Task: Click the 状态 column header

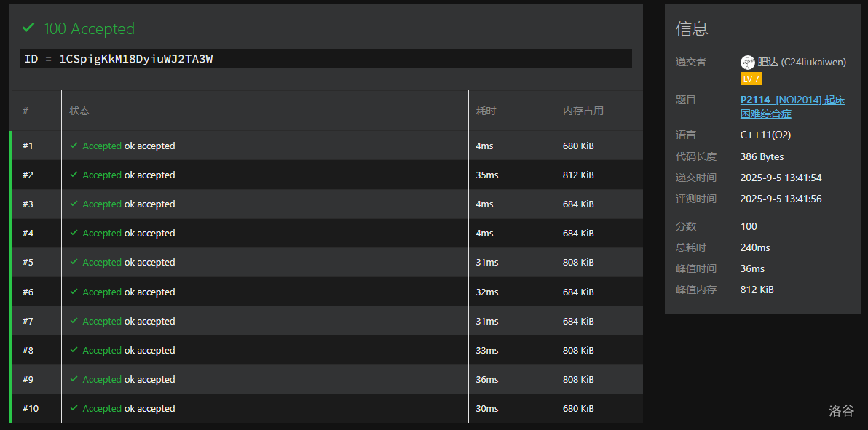Action: [x=79, y=111]
